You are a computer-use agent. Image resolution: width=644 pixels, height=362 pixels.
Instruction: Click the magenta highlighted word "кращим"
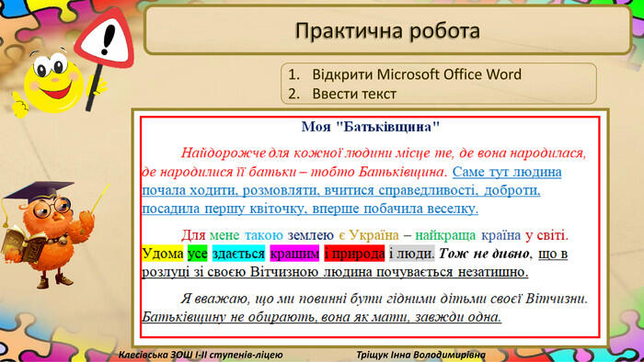(294, 254)
